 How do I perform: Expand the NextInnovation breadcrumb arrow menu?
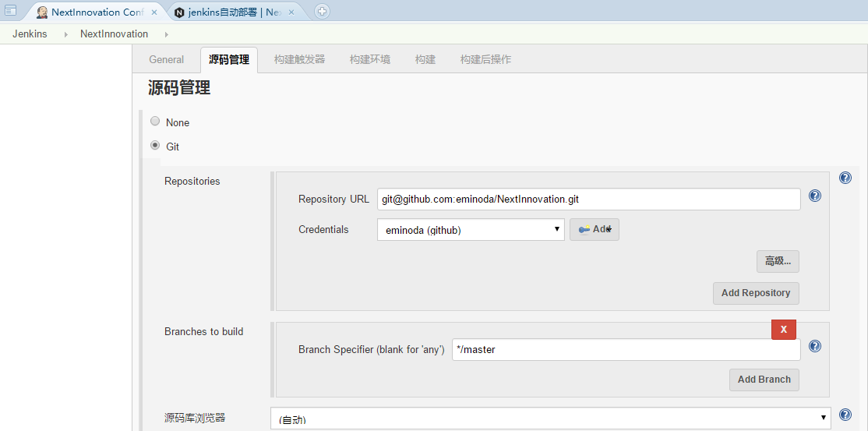pos(167,34)
